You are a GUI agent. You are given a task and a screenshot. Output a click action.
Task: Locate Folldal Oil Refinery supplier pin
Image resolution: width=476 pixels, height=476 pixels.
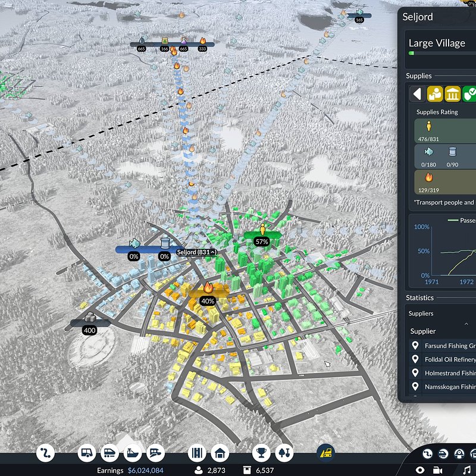tap(415, 359)
